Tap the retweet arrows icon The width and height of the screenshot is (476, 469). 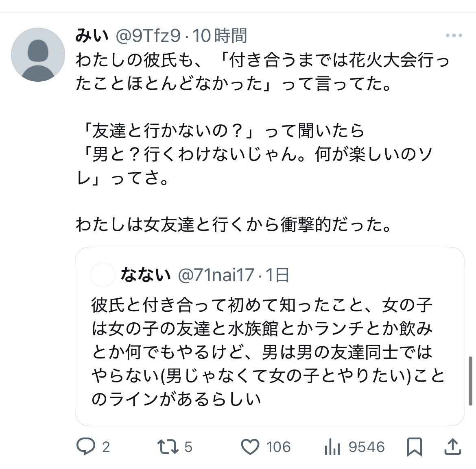coord(168,447)
